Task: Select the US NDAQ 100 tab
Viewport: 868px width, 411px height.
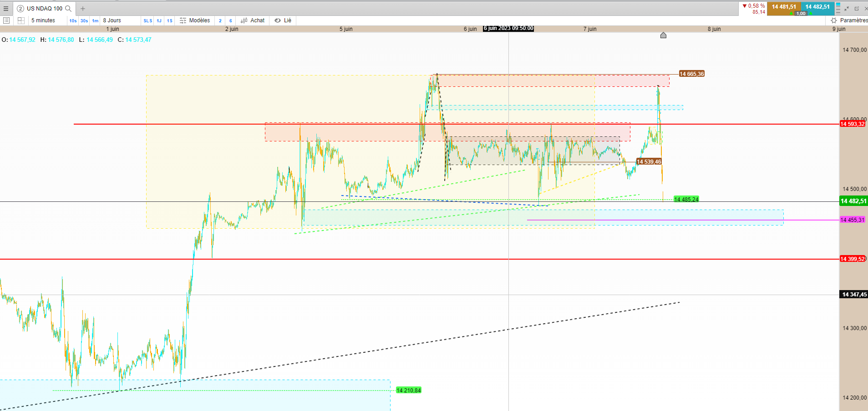Action: click(x=44, y=9)
